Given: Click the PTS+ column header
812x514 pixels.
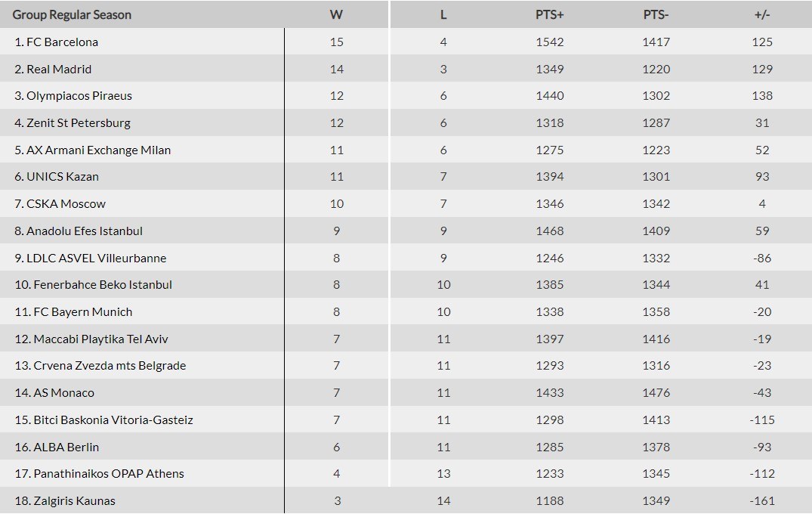Looking at the screenshot, I should point(550,15).
